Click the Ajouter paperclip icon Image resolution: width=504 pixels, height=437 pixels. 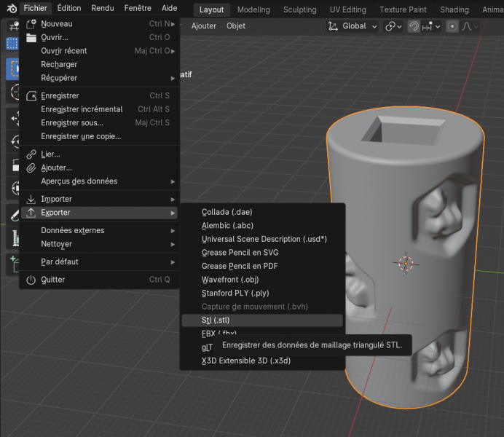pyautogui.click(x=31, y=168)
